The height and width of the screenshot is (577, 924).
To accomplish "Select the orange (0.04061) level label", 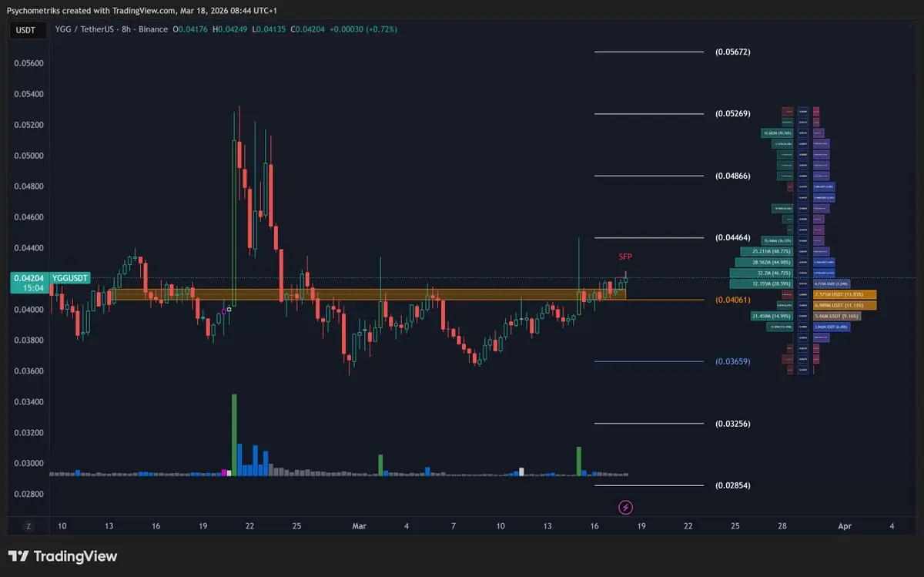I will point(732,300).
